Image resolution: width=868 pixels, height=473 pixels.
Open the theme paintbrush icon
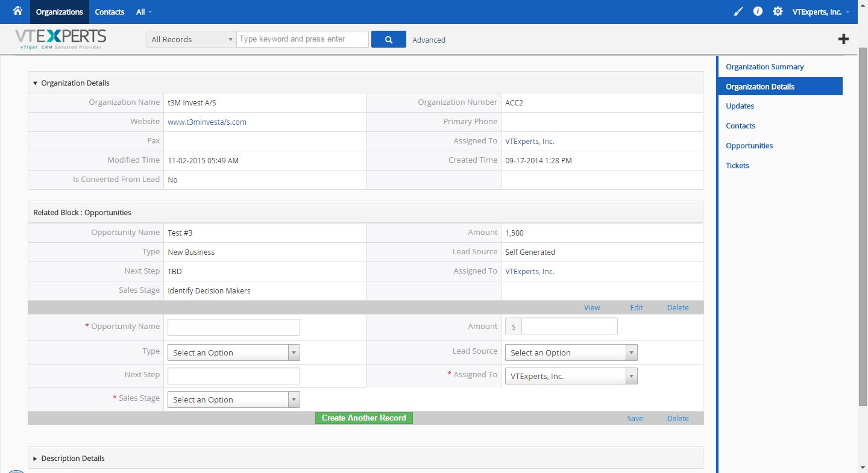[x=738, y=11]
